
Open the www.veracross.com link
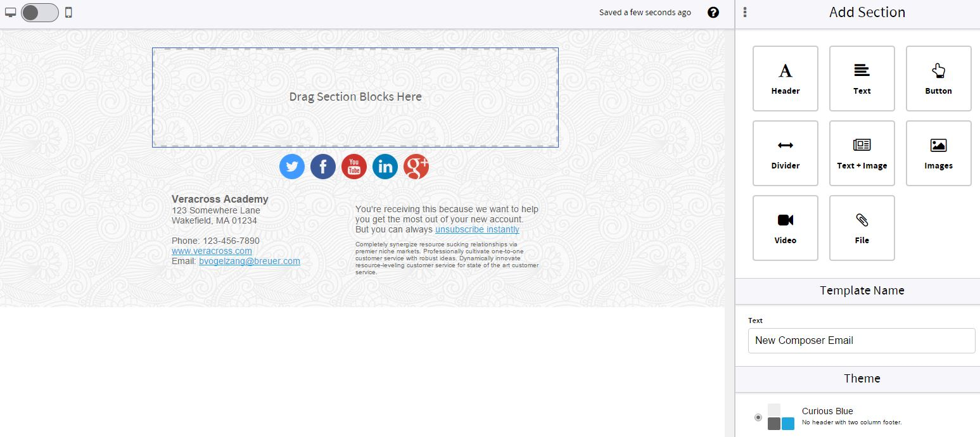point(212,251)
